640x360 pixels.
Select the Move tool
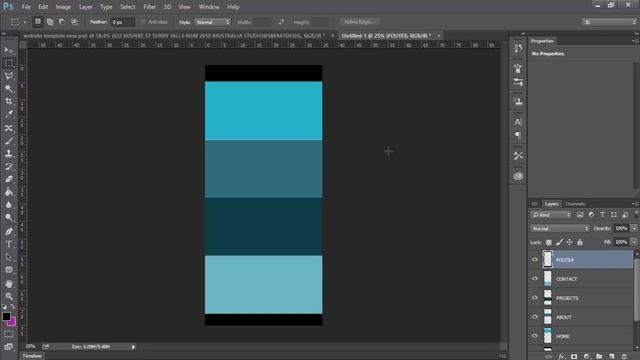[9, 50]
